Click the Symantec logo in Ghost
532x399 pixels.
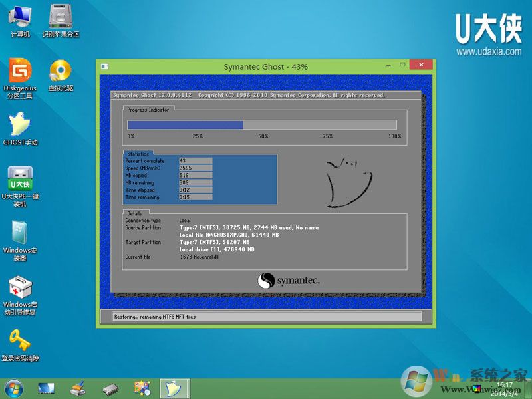[x=289, y=281]
